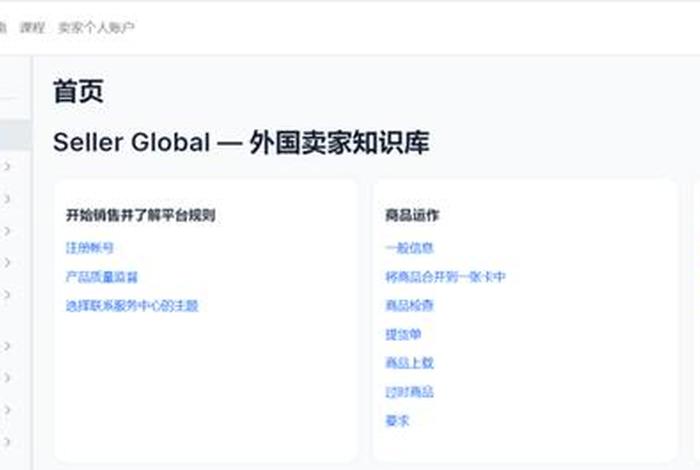Open the 课程 top navigation item
This screenshot has height=470, width=700.
tap(32, 28)
